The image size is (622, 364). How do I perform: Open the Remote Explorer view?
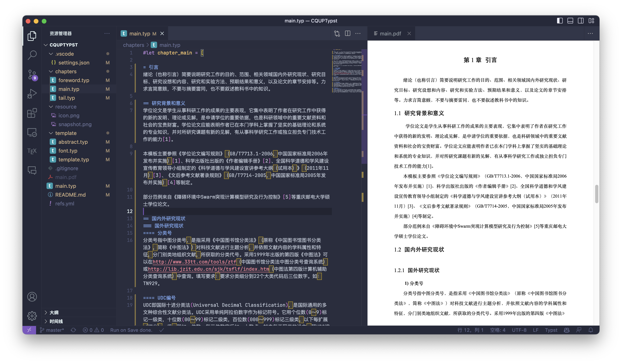click(x=32, y=132)
